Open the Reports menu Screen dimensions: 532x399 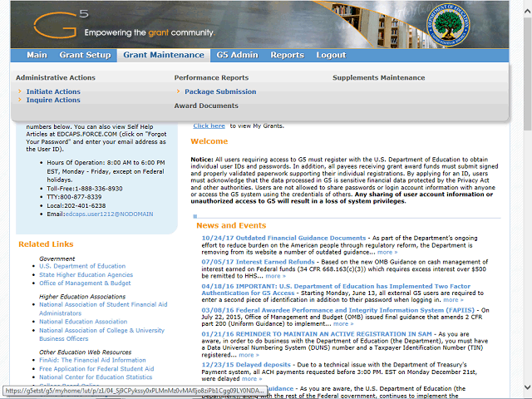[287, 55]
